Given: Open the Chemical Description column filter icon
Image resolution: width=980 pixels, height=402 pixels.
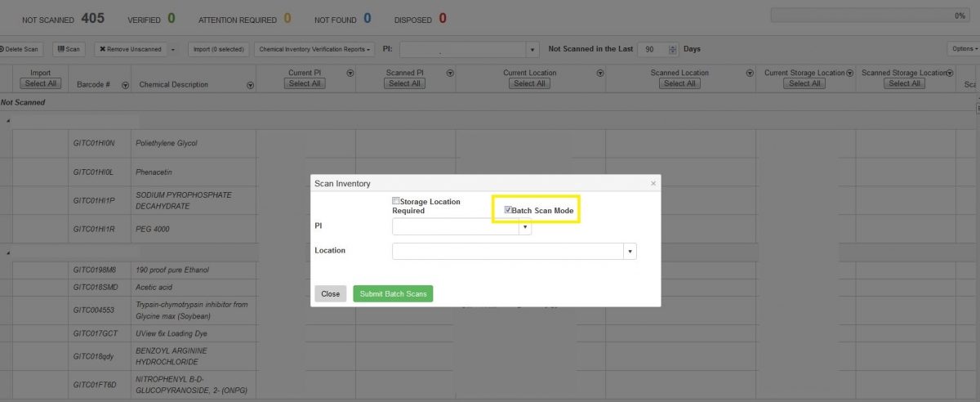Looking at the screenshot, I should (x=250, y=85).
